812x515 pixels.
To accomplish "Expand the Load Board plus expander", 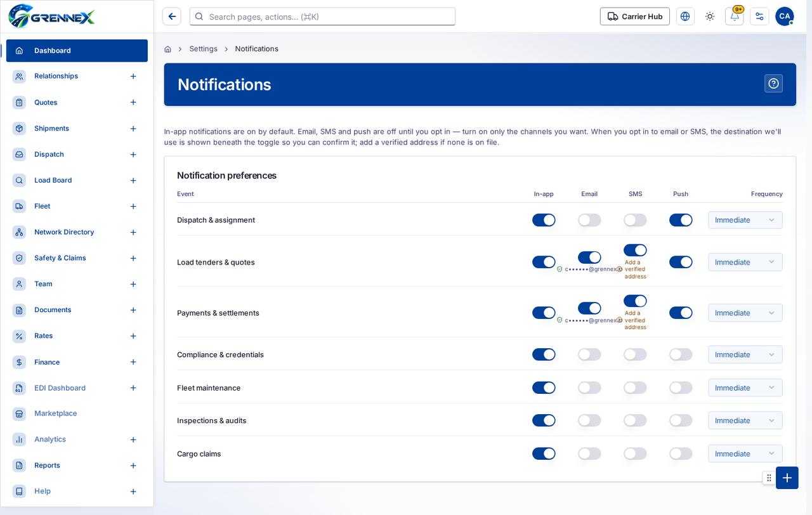I will pyautogui.click(x=133, y=180).
